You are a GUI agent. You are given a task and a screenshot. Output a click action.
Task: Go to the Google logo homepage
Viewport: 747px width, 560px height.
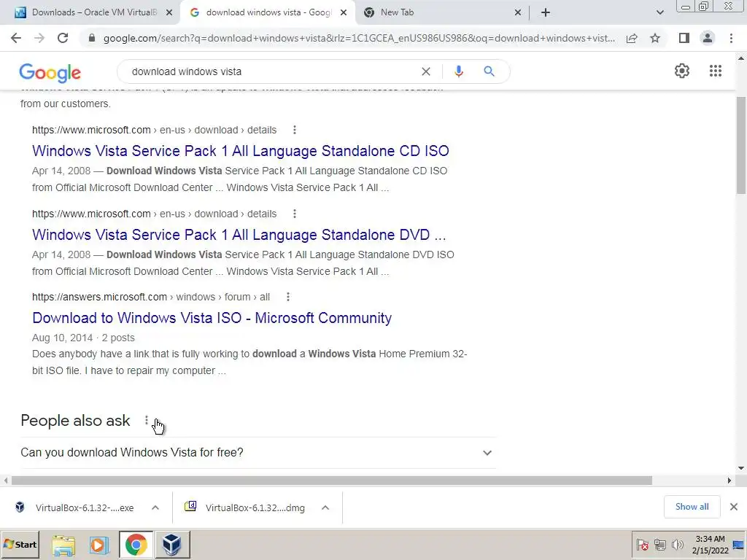pyautogui.click(x=50, y=72)
